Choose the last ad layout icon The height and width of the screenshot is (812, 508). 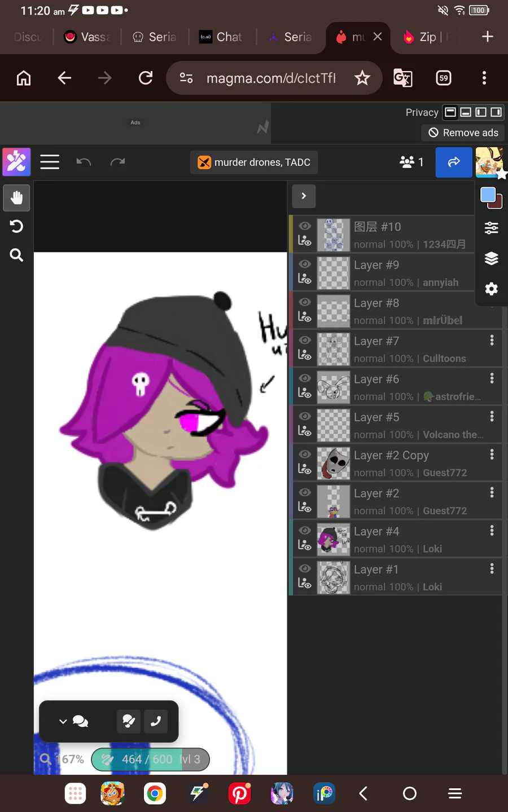coord(496,112)
